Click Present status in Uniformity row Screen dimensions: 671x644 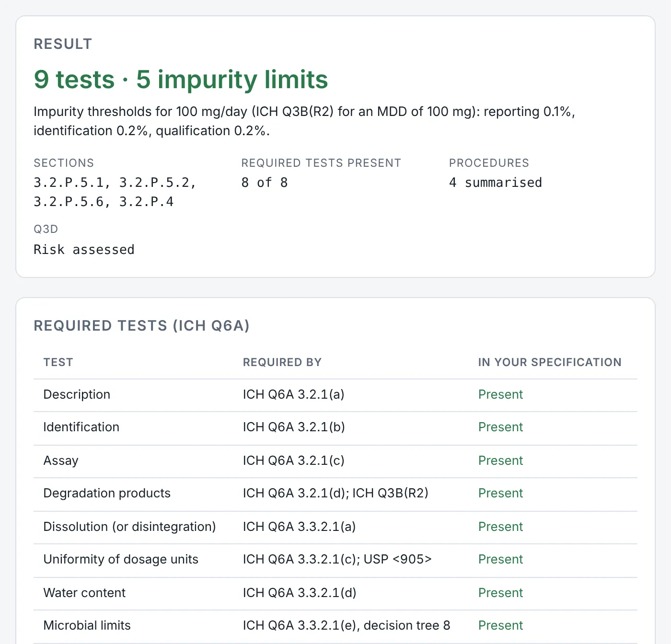click(x=500, y=559)
